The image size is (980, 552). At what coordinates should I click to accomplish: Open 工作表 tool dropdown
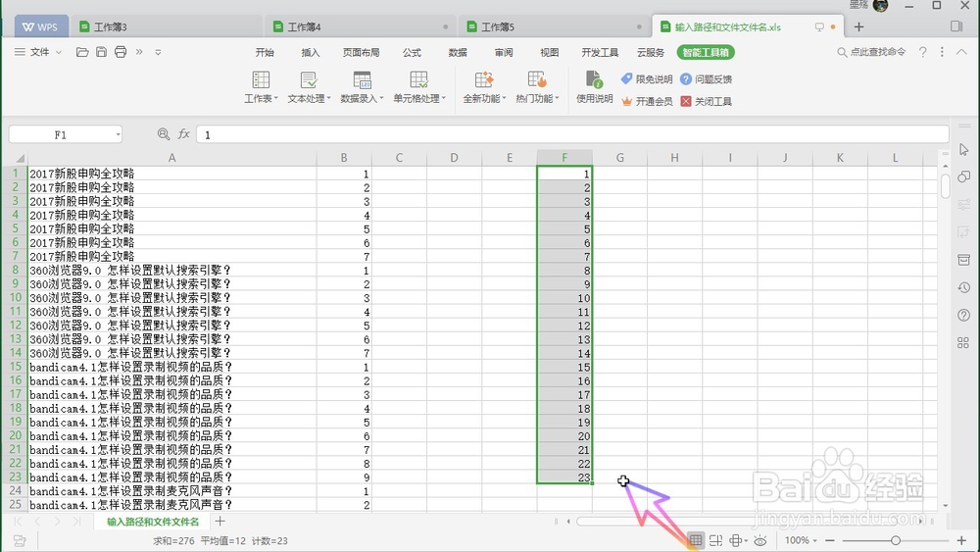click(261, 87)
